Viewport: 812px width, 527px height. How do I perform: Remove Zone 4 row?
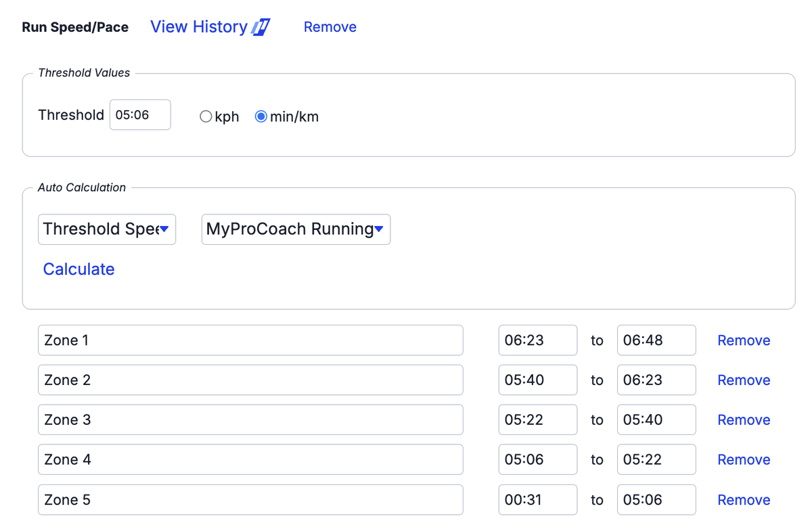744,460
